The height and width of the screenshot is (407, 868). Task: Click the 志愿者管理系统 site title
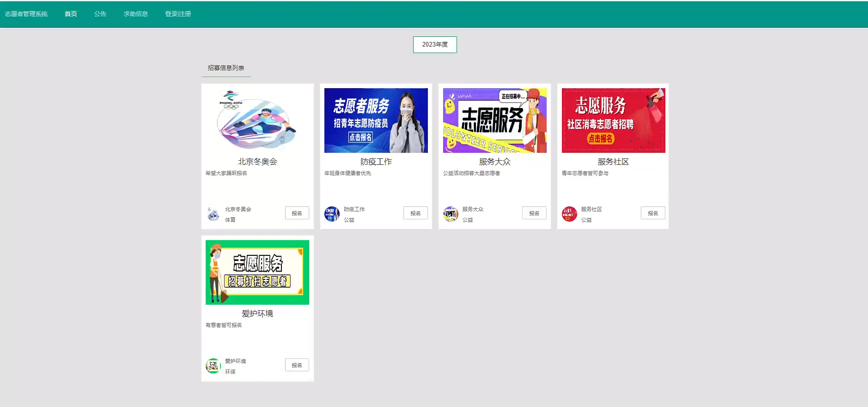(x=26, y=14)
